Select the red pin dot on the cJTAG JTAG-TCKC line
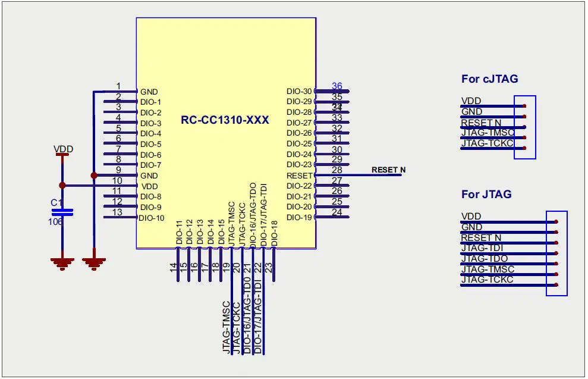This screenshot has width=588, height=379. 524,148
